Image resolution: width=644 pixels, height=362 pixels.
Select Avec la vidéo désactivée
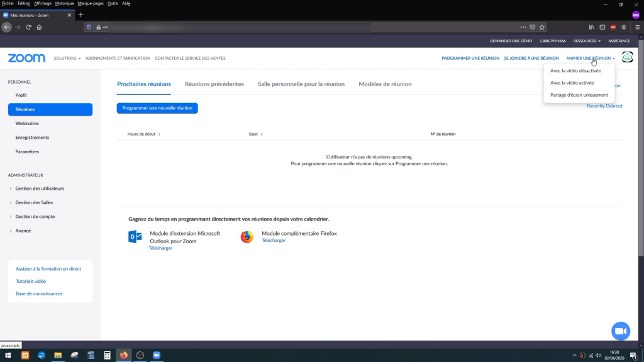coord(575,70)
